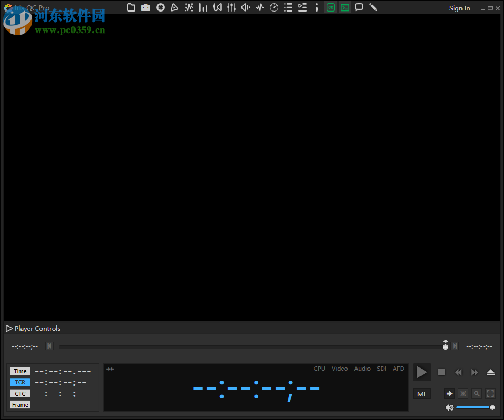Select the pencil annotation icon
The height and width of the screenshot is (420, 504).
(373, 7)
